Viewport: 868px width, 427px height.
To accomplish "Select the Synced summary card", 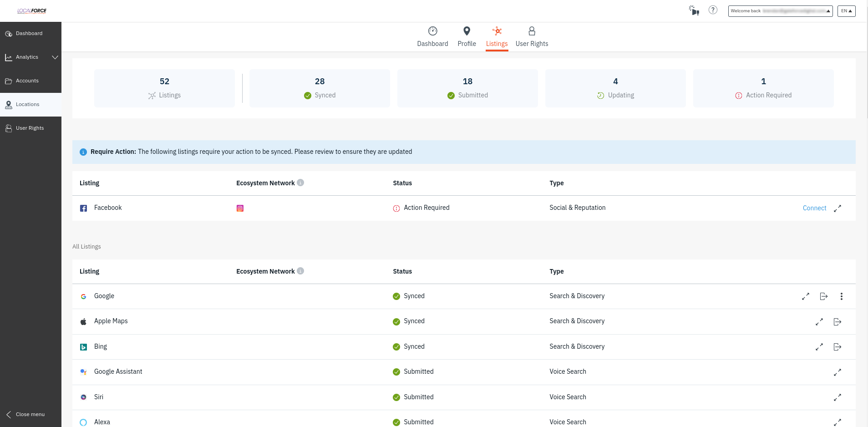I will (x=320, y=88).
